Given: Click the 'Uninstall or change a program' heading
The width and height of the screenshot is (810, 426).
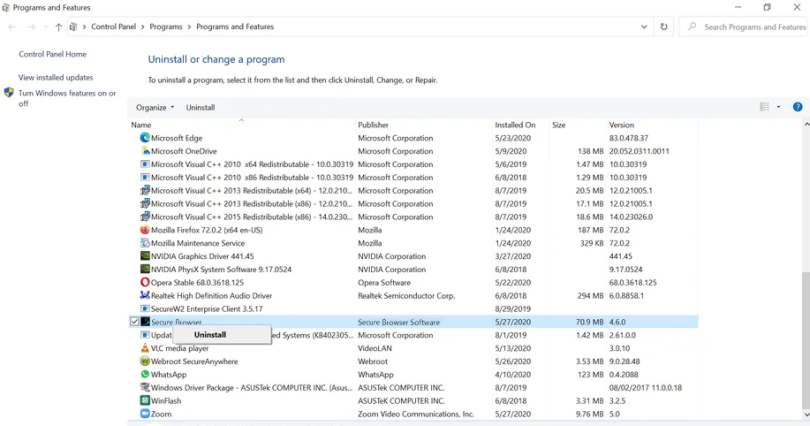Looking at the screenshot, I should click(216, 59).
